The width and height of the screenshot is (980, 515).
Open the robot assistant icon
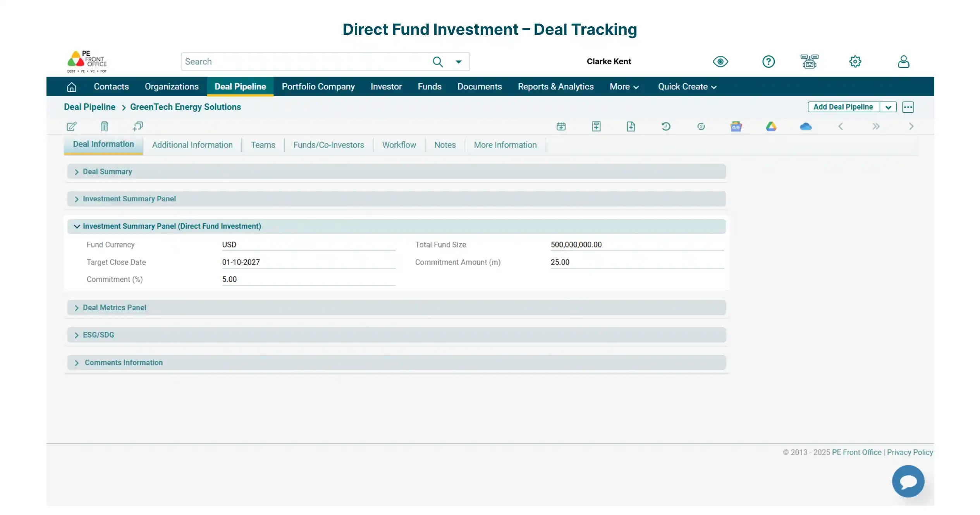coord(809,62)
